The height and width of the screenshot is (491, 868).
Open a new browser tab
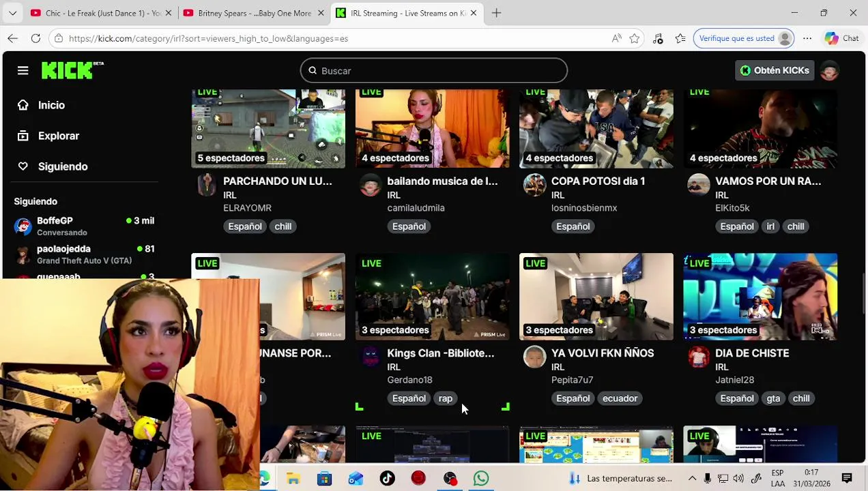(x=496, y=13)
